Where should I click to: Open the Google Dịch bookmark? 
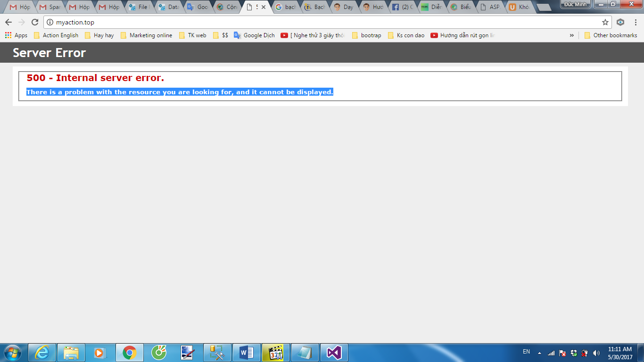[254, 35]
